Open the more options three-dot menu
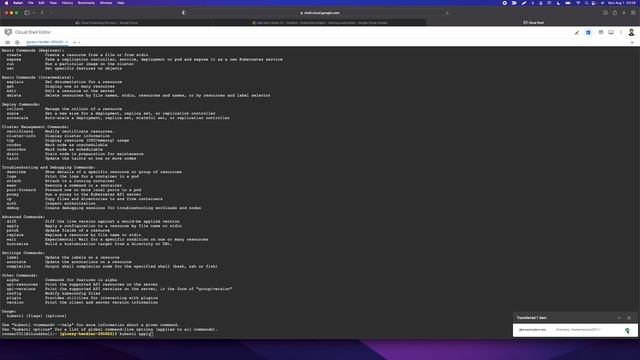This screenshot has width=640, height=360. (621, 32)
